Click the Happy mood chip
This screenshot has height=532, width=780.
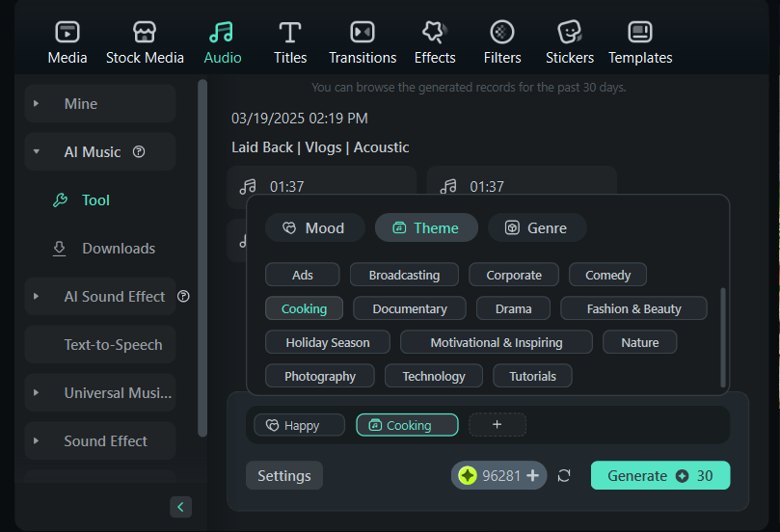click(x=299, y=425)
